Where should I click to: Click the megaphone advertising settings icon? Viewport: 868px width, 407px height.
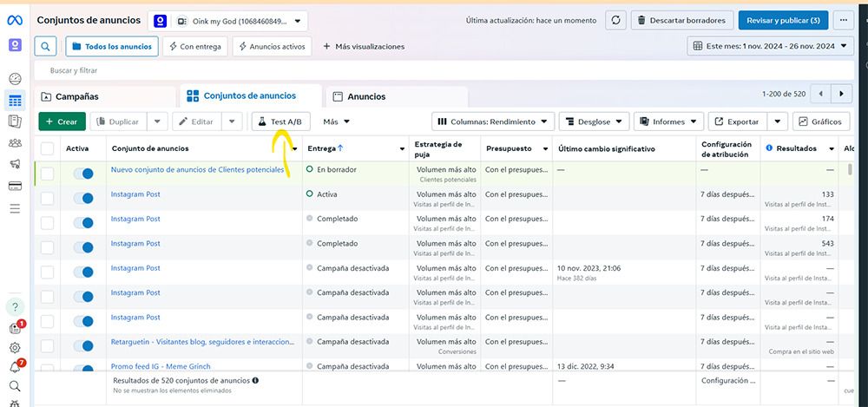[x=15, y=164]
